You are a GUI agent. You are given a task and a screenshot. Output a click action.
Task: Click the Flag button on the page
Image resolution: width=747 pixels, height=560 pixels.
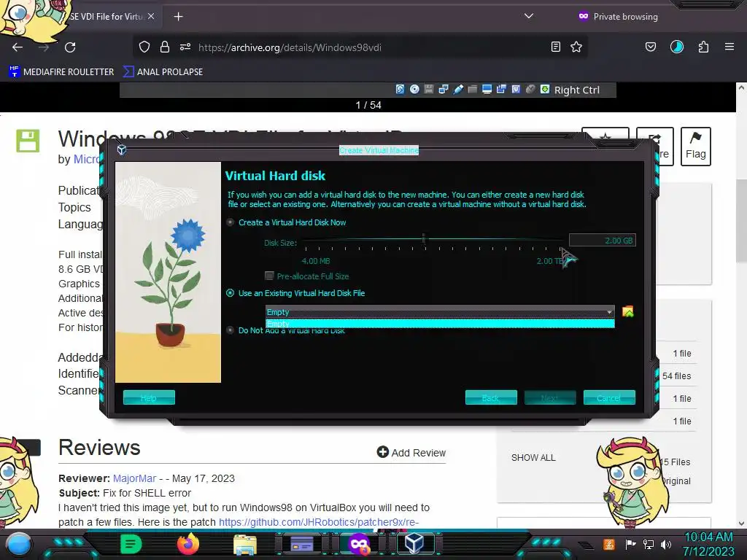695,146
